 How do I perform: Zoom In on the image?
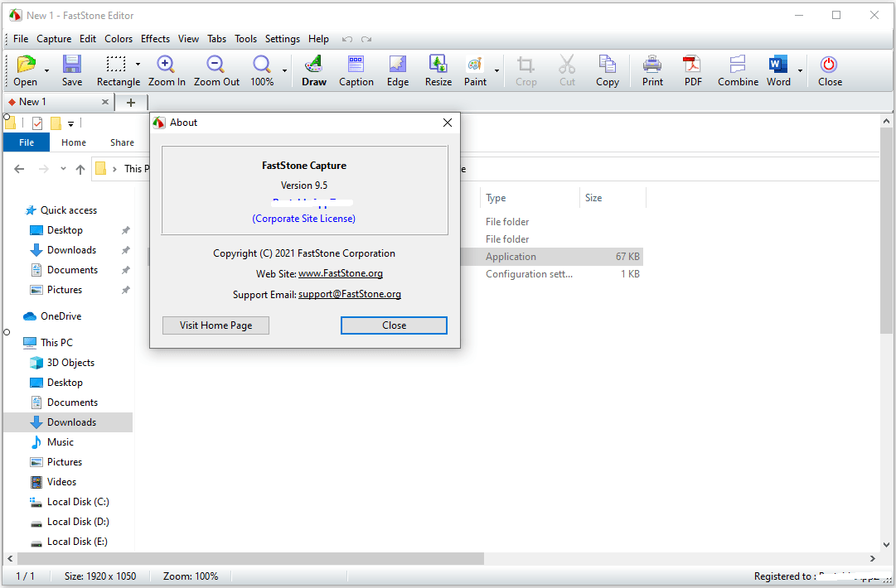167,70
